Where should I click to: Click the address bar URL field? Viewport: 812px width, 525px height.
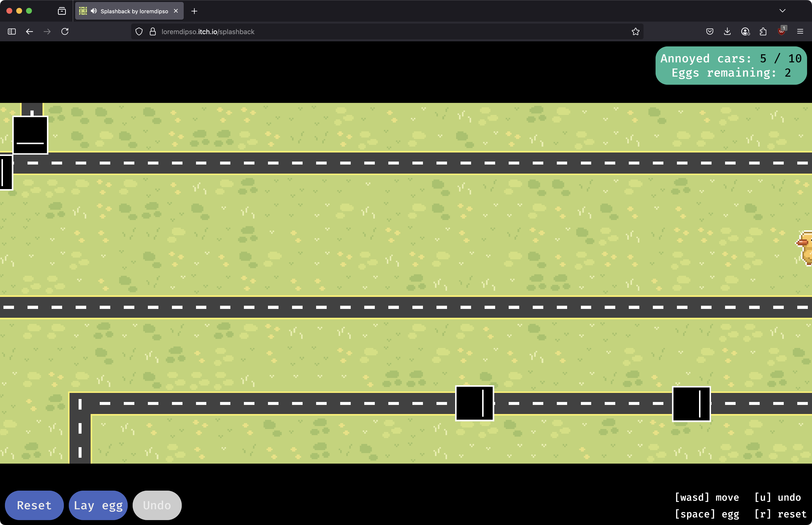[x=375, y=31]
